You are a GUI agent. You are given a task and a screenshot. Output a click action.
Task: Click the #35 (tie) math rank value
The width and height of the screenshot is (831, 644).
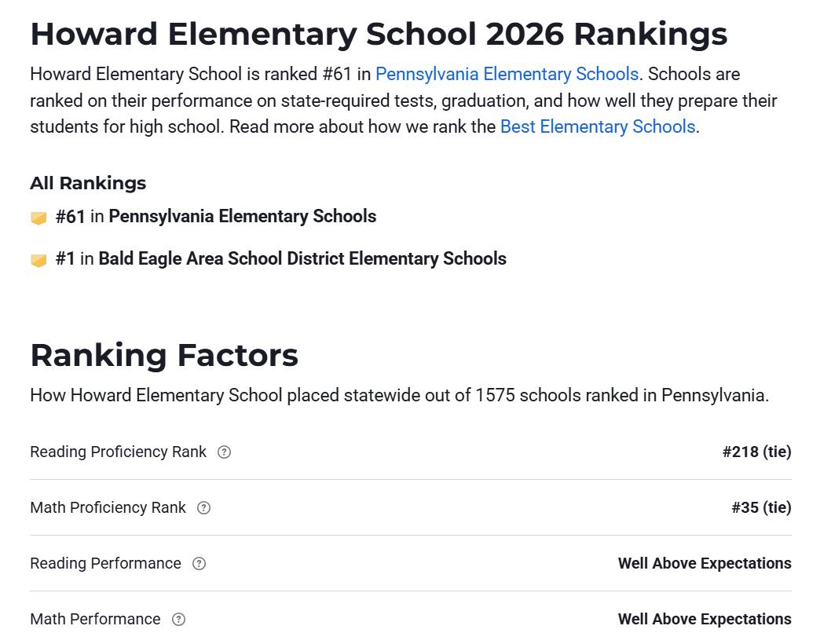[x=761, y=507]
